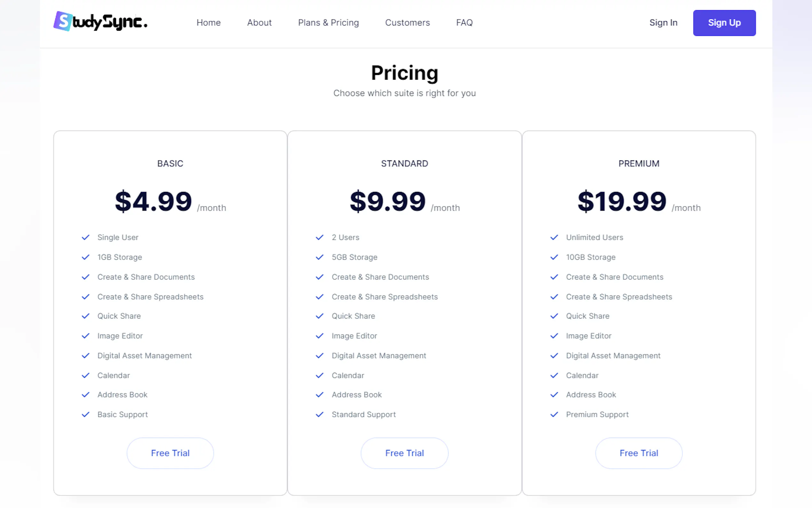Click checkmark next to 5GB Storage

[x=320, y=257]
